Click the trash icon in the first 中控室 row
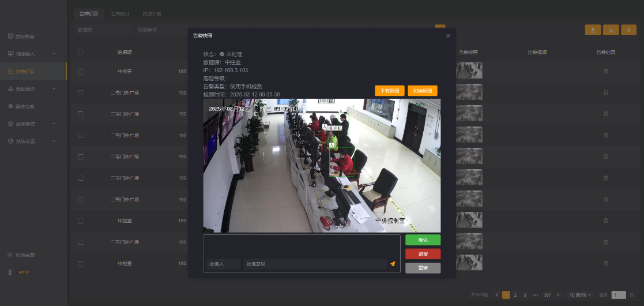 (606, 71)
